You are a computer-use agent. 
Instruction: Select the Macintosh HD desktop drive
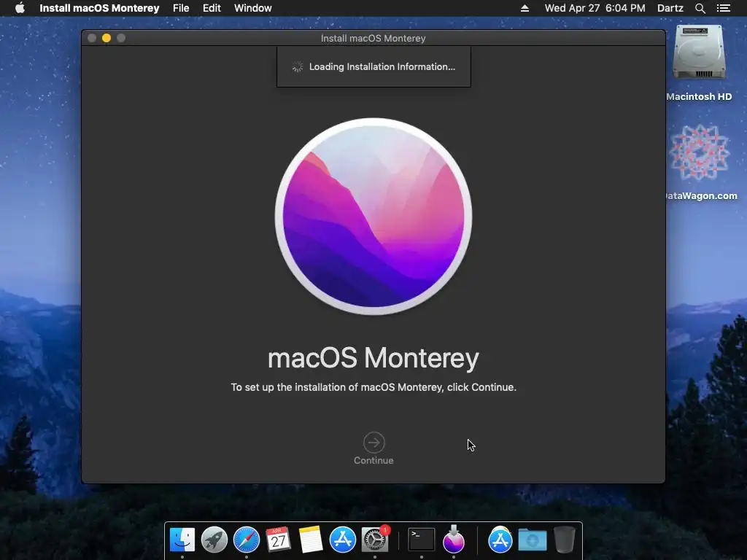699,52
